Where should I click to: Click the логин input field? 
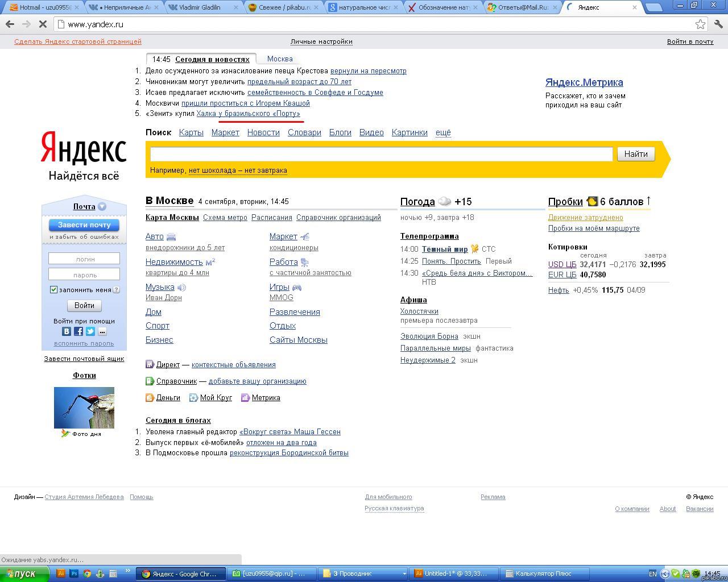(x=84, y=259)
